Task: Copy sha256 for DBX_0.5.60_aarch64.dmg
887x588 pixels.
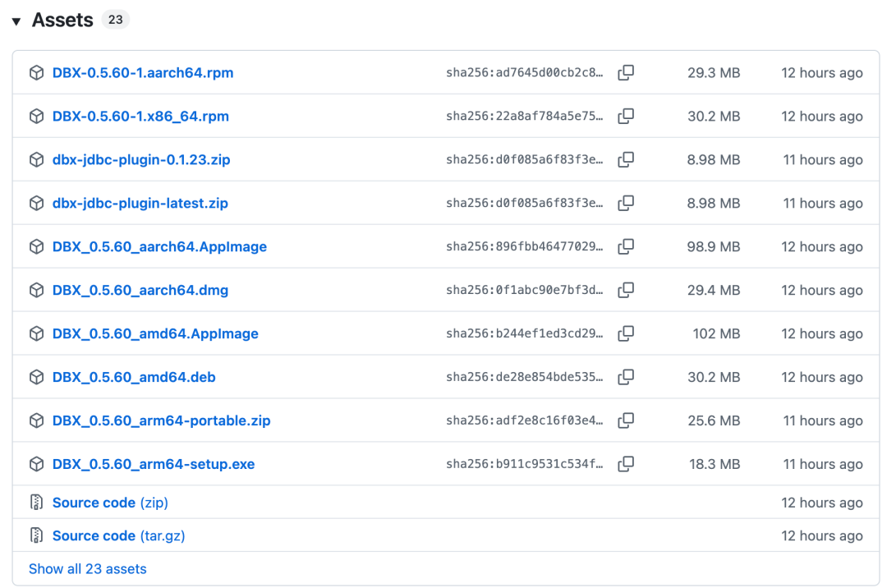Action: pyautogui.click(x=626, y=290)
